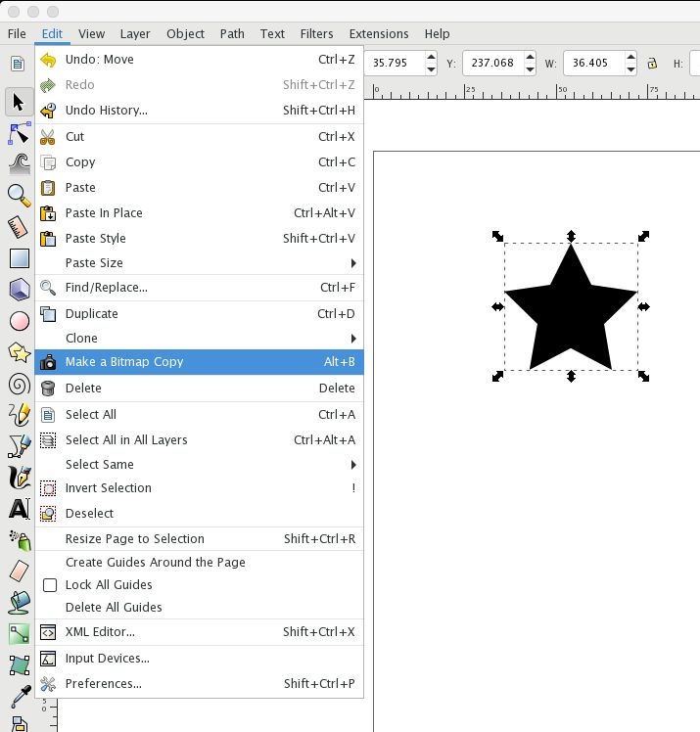700x732 pixels.
Task: Select the Paint Bucket fill tool
Action: [19, 602]
